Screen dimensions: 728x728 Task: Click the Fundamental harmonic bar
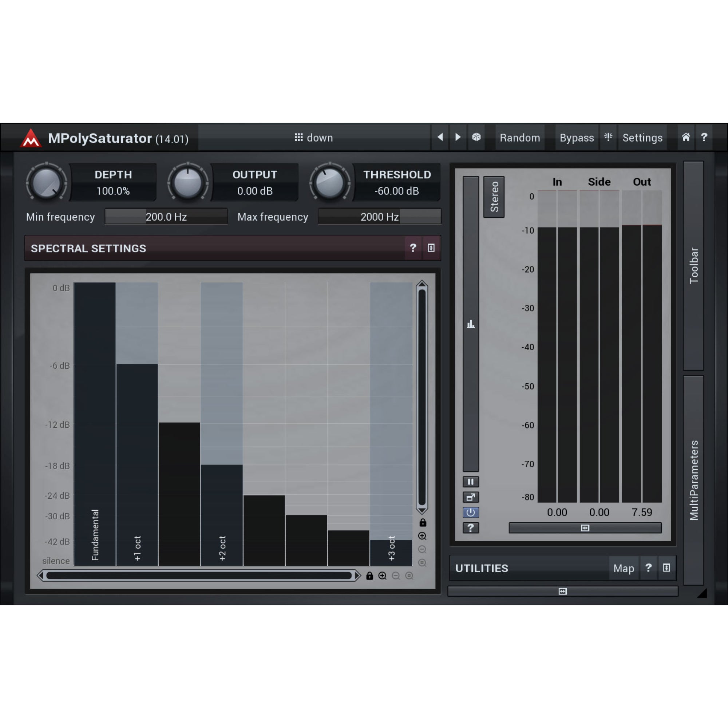[x=95, y=424]
